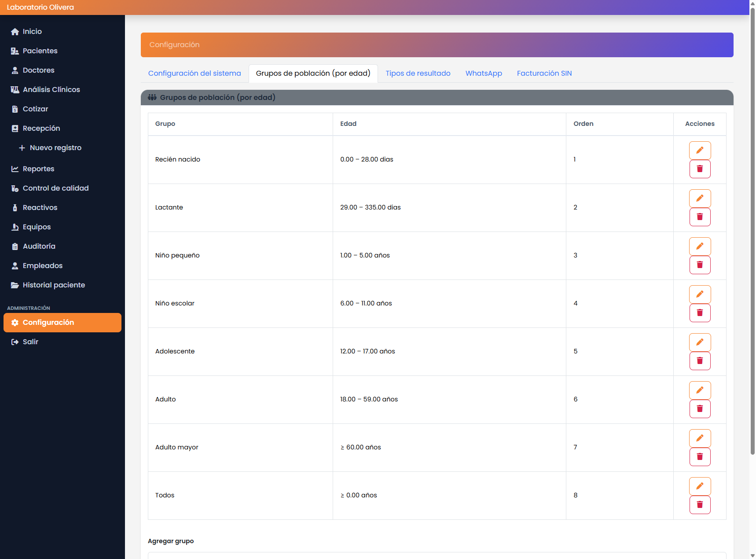
Task: Click Salir to log out
Action: coord(30,342)
